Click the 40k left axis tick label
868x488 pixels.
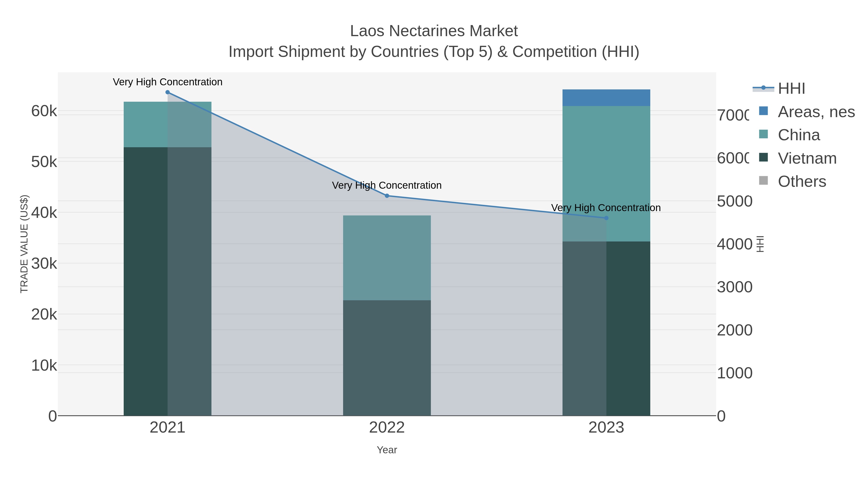[x=44, y=213]
